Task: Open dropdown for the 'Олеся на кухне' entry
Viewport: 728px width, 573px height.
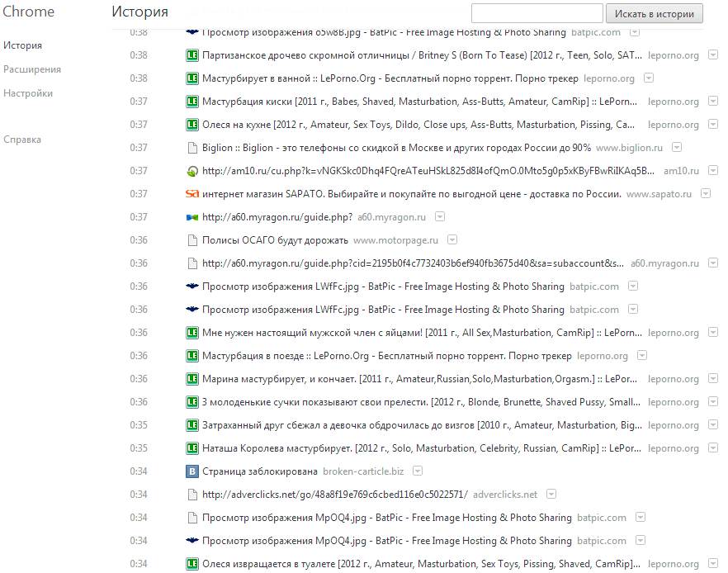Action: [712, 124]
